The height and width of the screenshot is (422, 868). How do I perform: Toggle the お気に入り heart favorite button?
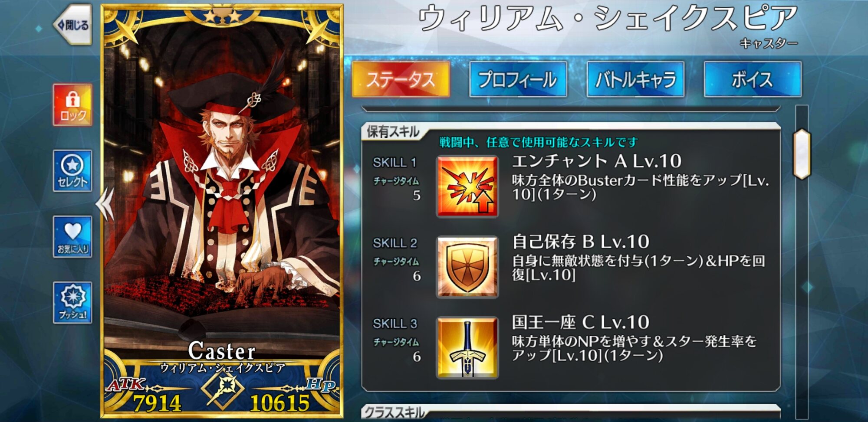[72, 237]
